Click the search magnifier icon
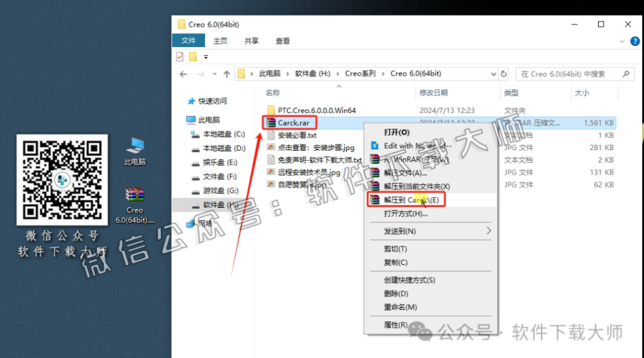The image size is (644, 358). point(626,74)
